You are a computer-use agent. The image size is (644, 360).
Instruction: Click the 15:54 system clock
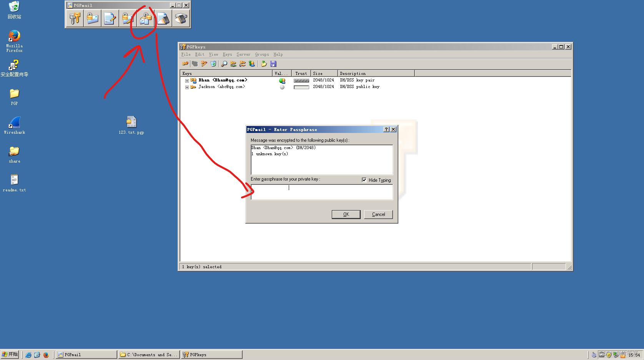634,355
